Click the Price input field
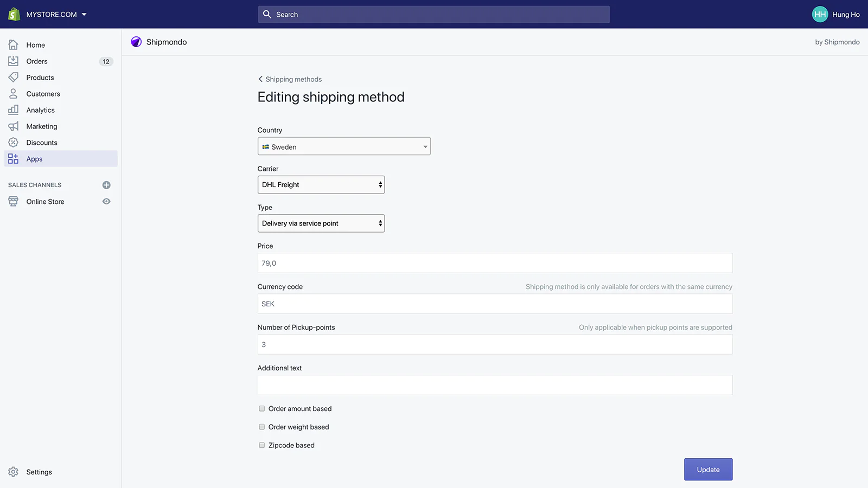 coord(495,263)
